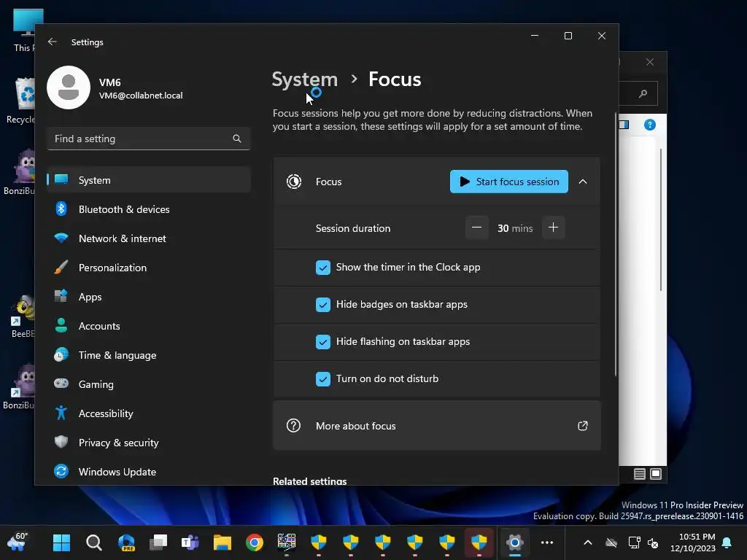Open Task View on the taskbar
747x560 pixels.
tap(158, 542)
